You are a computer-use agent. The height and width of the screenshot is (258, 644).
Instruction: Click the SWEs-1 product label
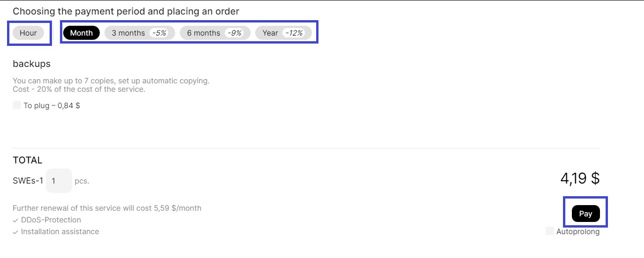28,181
